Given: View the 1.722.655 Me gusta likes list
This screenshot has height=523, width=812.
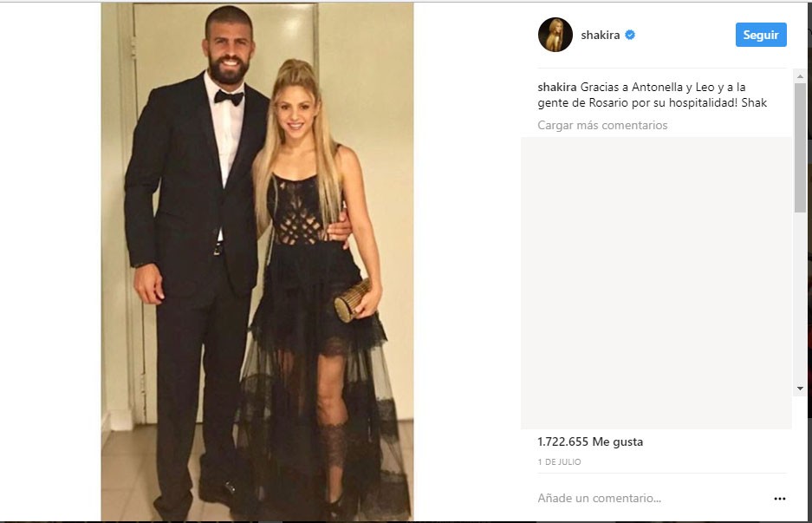Looking at the screenshot, I should [x=590, y=441].
